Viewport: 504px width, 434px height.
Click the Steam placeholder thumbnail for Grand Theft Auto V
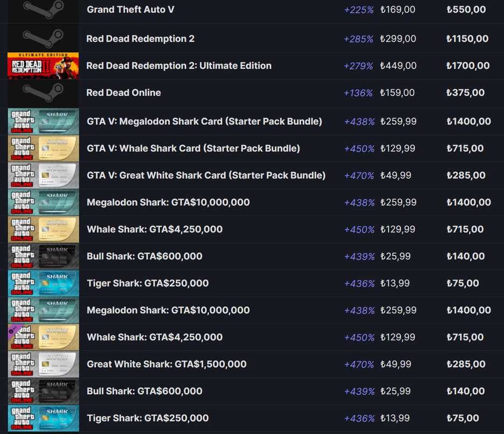tap(44, 11)
